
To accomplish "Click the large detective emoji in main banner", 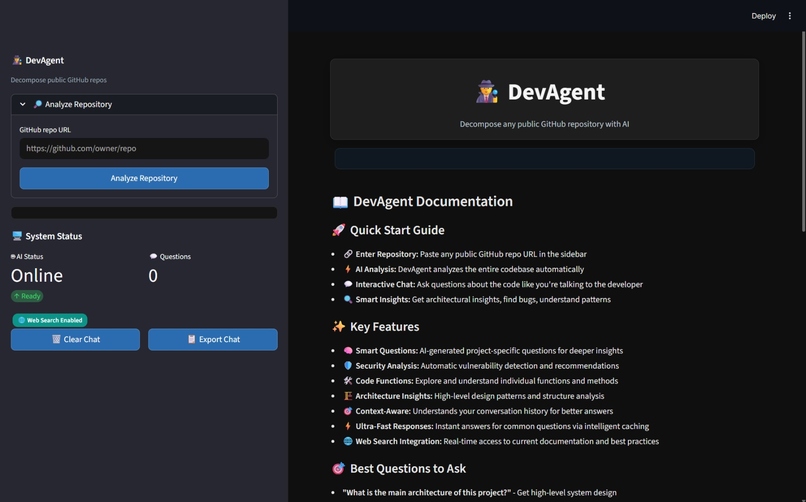I will pyautogui.click(x=487, y=91).
